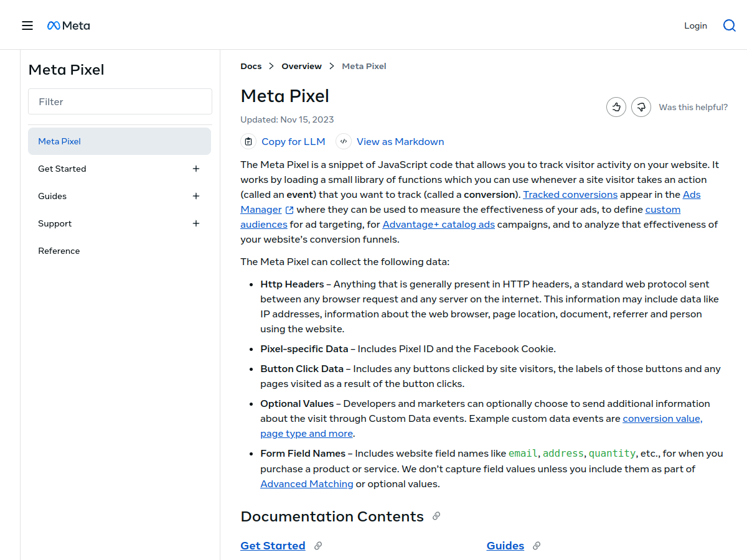Click the Meta logo
Image resolution: width=747 pixels, height=560 pixels.
[68, 26]
